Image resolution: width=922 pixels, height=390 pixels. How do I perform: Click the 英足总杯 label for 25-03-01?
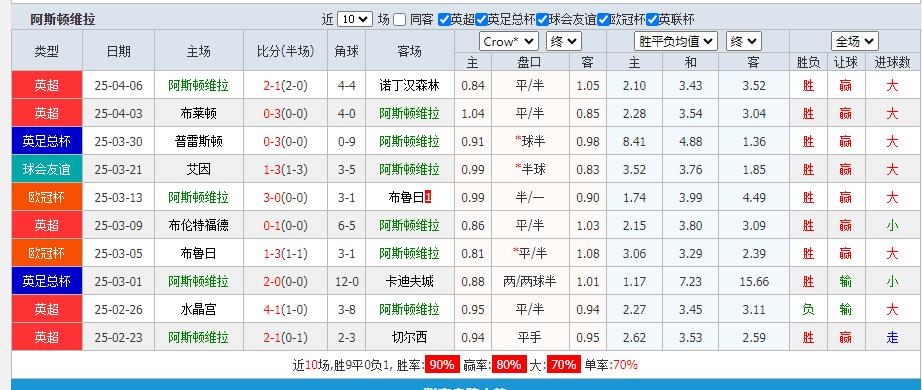point(46,281)
